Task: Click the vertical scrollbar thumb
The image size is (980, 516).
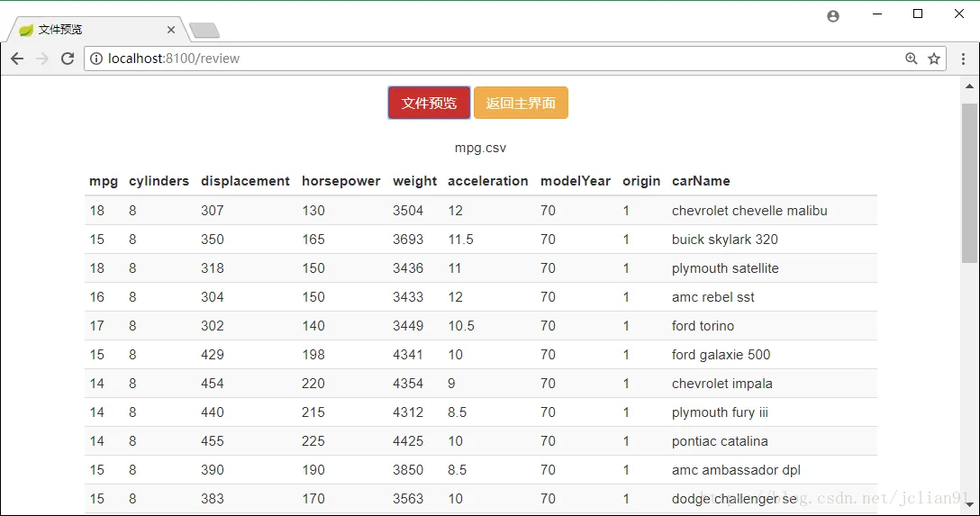Action: tap(969, 183)
